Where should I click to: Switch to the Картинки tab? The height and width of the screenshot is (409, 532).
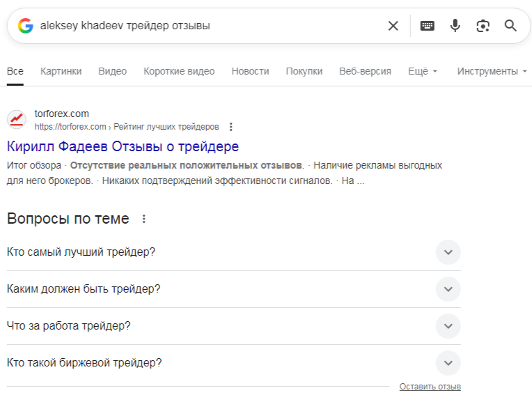click(61, 71)
